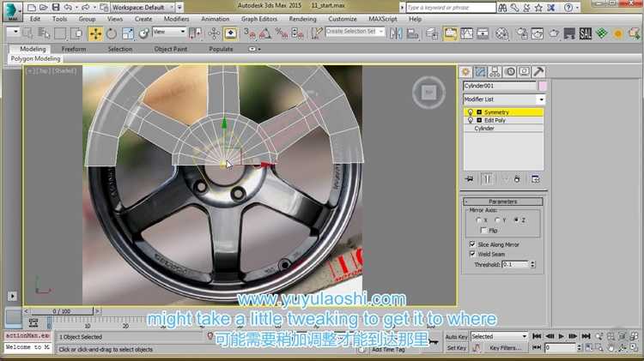Click the Rectangular Selection Region icon
Viewport: 644px width, 361px height.
[x=60, y=33]
